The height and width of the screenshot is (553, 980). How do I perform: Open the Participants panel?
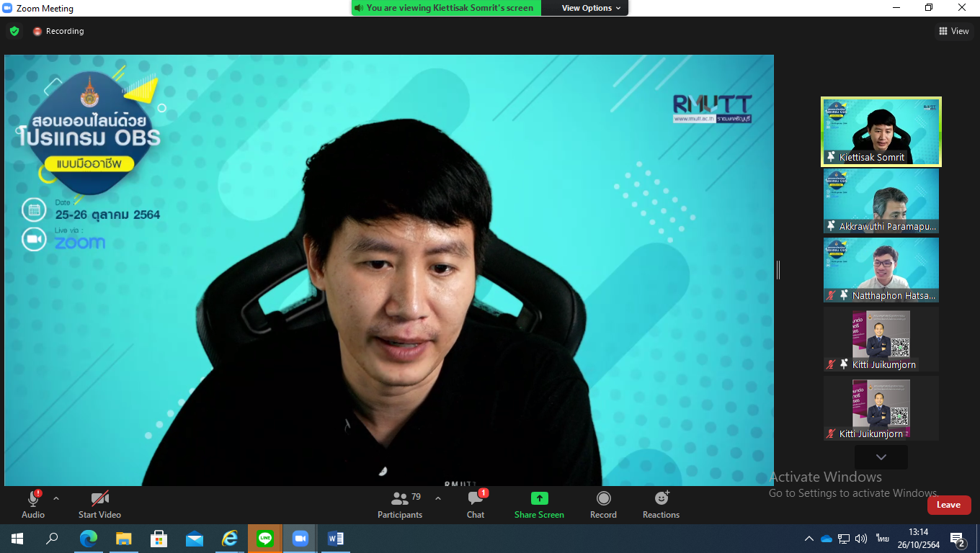tap(400, 504)
